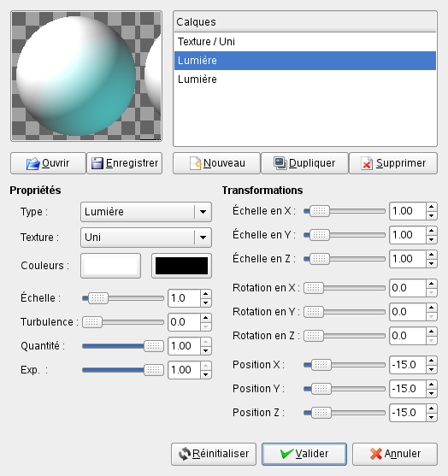Click the Échelle en Y slider
The width and height of the screenshot is (448, 476).
[345, 235]
